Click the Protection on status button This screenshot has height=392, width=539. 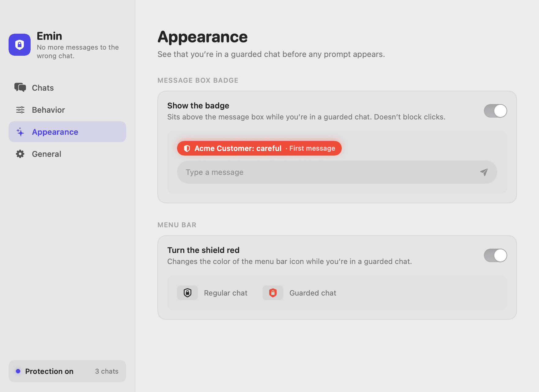click(x=67, y=371)
